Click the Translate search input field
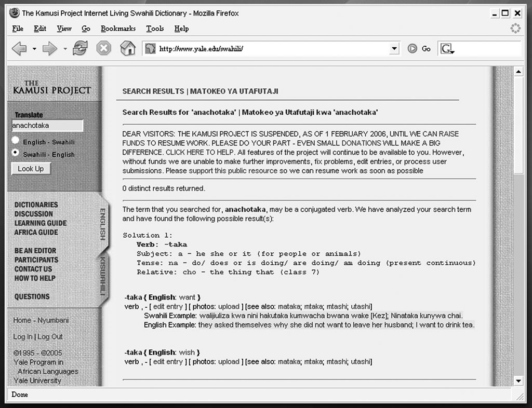This screenshot has height=408, width=532. tap(47, 126)
